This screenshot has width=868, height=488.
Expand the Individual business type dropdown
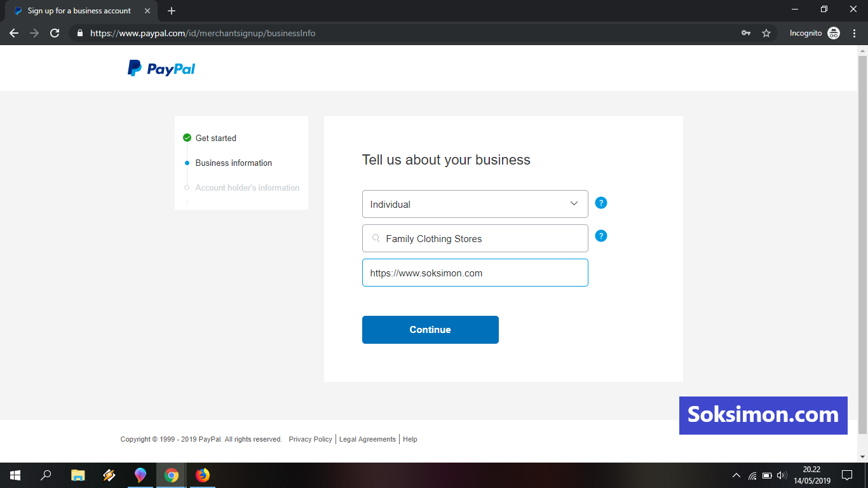point(475,204)
